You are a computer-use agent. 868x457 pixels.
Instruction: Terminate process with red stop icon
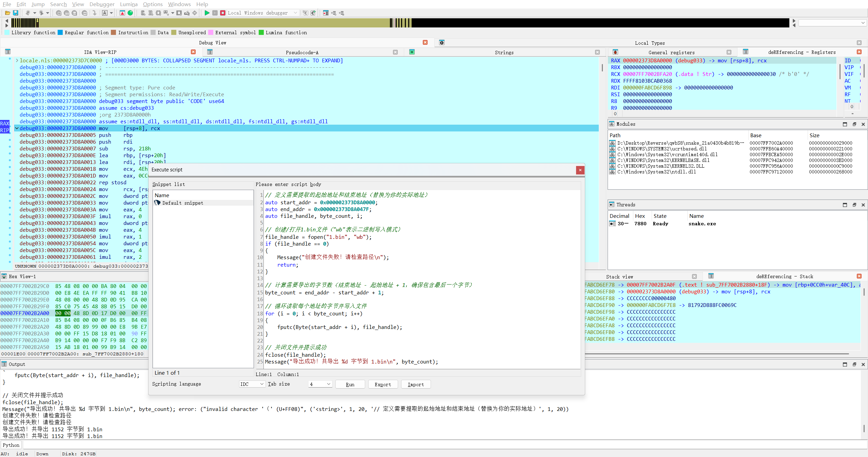click(x=223, y=13)
